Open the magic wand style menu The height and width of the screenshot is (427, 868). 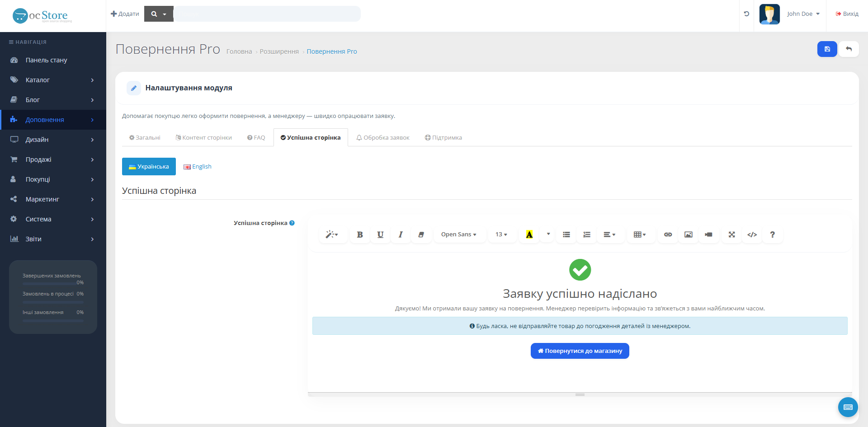coord(332,235)
